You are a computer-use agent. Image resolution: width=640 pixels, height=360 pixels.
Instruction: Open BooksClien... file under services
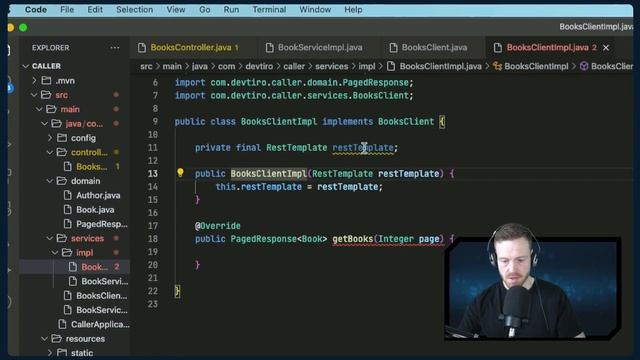[102, 296]
